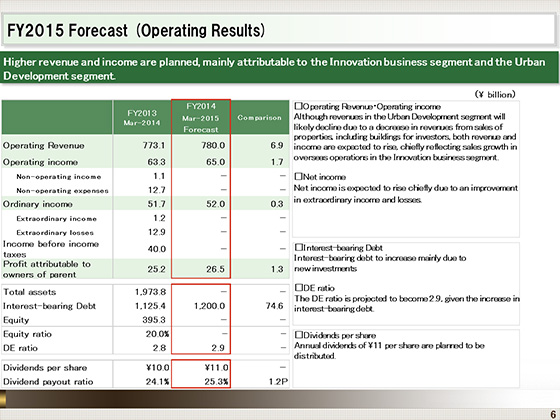Click the 'DE ratio' note heading
Viewport: 560px width, 420px height.
coord(315,288)
